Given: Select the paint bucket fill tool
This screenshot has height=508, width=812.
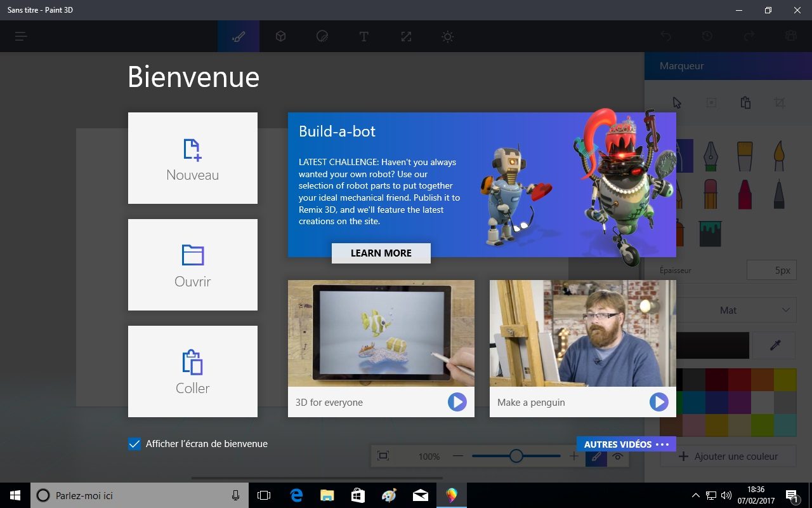Looking at the screenshot, I should tap(710, 234).
